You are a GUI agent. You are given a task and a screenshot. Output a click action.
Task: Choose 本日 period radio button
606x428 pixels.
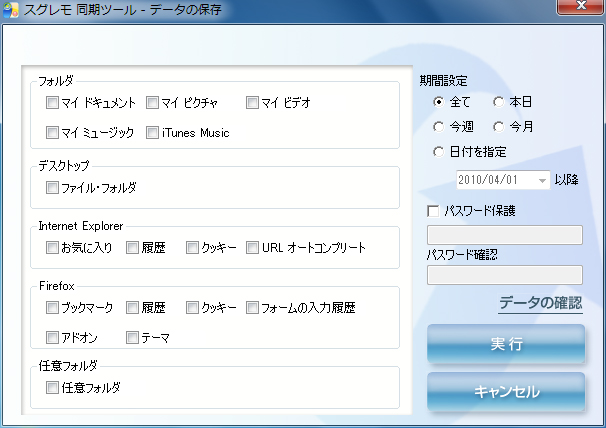click(499, 102)
